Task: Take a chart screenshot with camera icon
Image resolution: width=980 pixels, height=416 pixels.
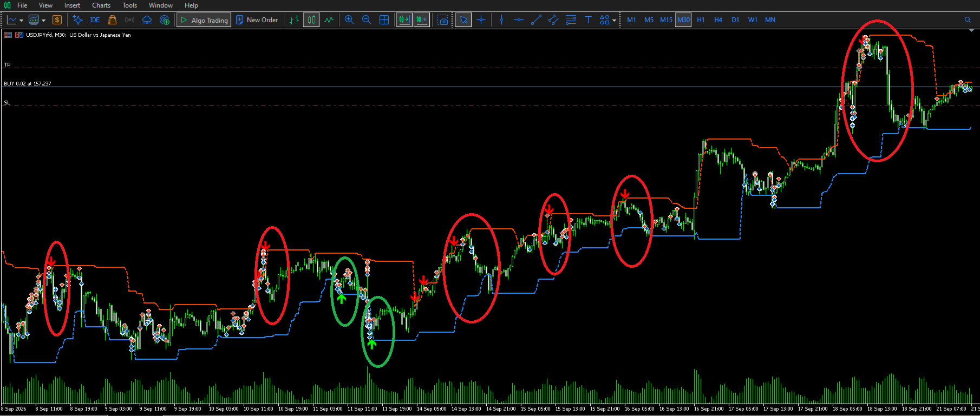Action: coord(443,20)
